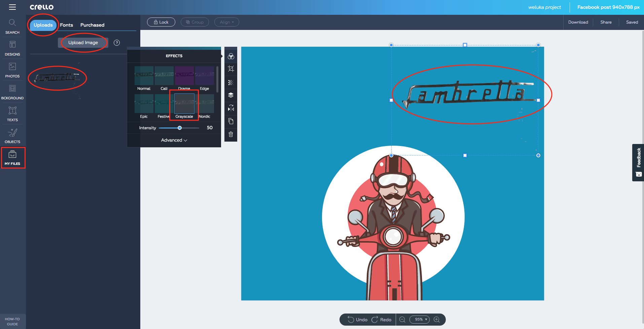Click Download in the top bar
Screen dimensions: 644x329
pyautogui.click(x=578, y=22)
